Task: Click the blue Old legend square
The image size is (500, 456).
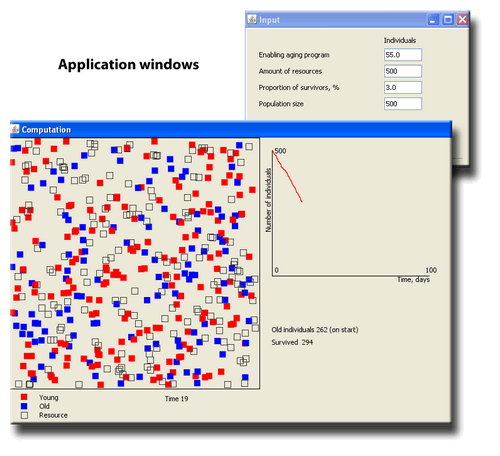Action: pyautogui.click(x=24, y=406)
